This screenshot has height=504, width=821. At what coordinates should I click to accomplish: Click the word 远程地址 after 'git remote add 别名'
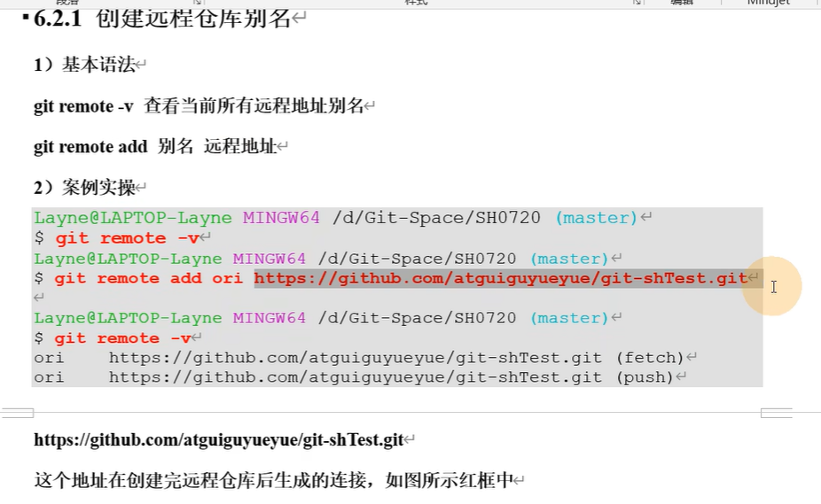(240, 146)
